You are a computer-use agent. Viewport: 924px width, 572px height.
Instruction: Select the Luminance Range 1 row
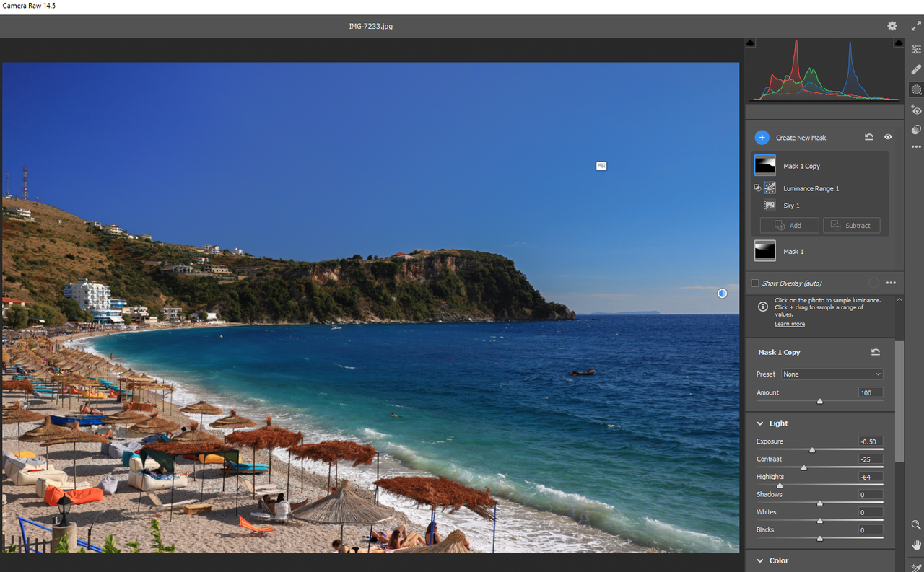(821, 188)
